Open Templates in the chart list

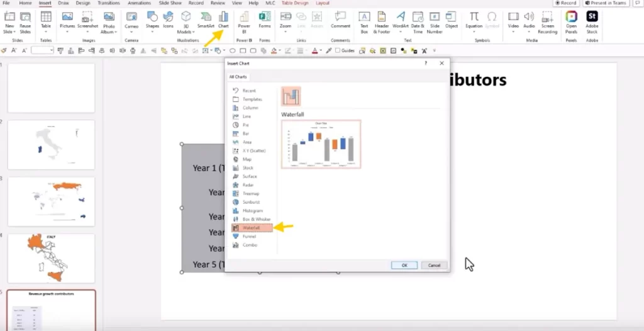(x=252, y=99)
